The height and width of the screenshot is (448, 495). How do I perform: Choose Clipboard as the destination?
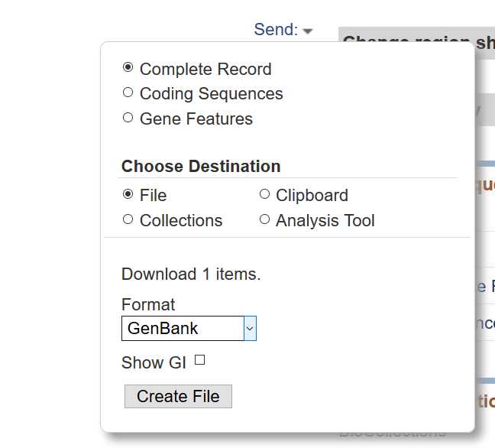(x=264, y=193)
